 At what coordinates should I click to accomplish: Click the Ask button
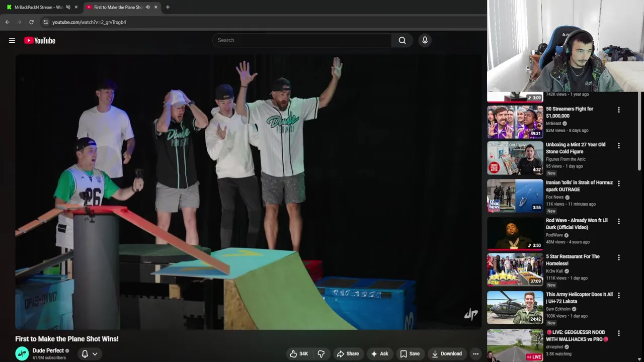click(x=379, y=354)
